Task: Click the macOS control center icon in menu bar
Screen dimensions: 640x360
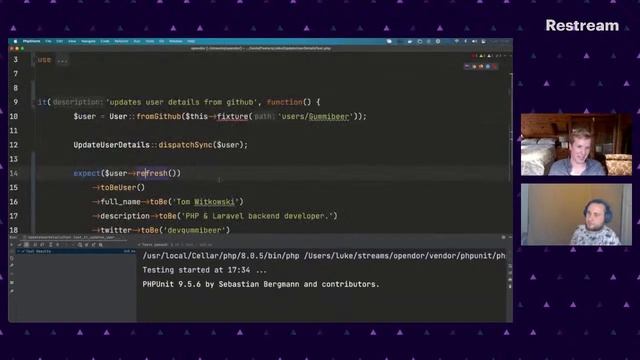Action: coord(484,41)
